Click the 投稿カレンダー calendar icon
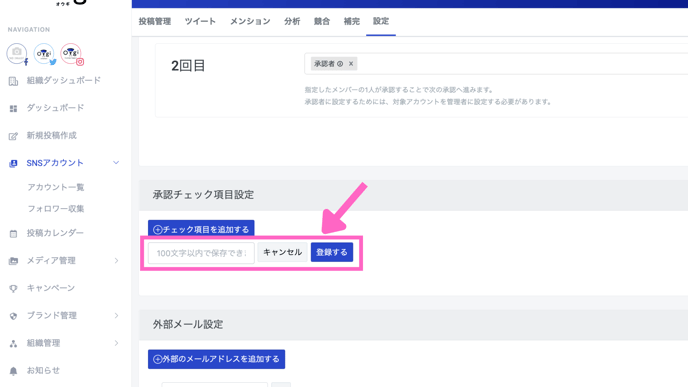This screenshot has height=387, width=688. coord(13,233)
